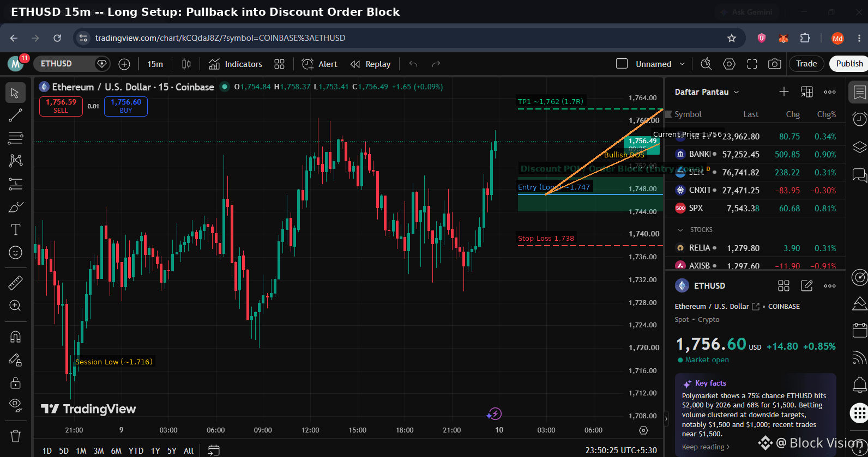
Task: Open the watchlist three-dot more menu
Action: point(830,92)
